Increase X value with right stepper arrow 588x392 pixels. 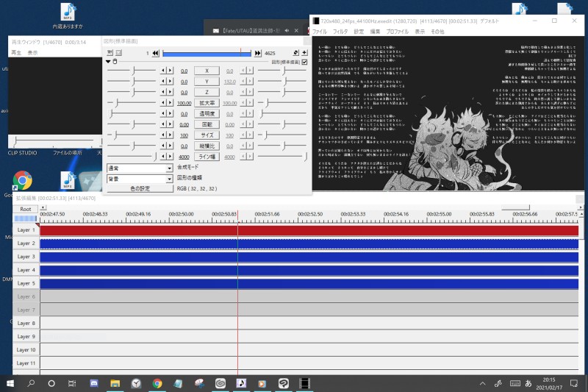(x=171, y=71)
